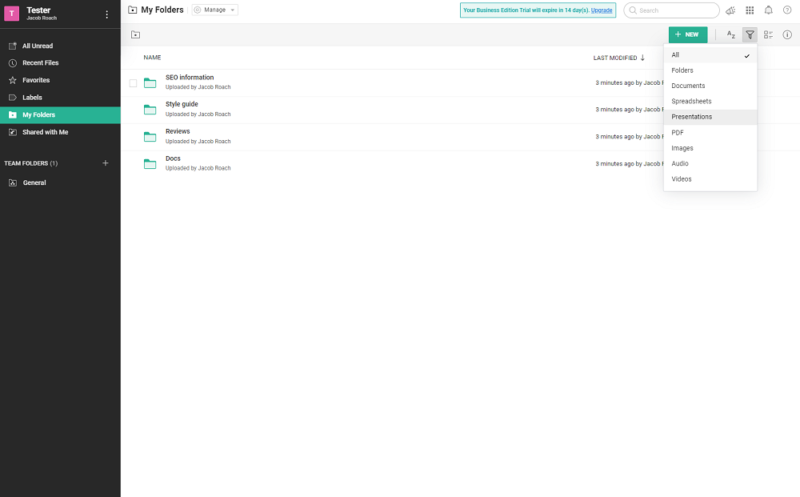800x497 pixels.
Task: Click the announcements megaphone icon
Action: point(731,10)
